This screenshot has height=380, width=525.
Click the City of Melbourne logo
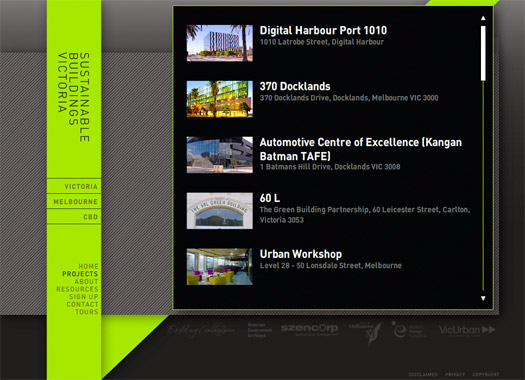pos(366,332)
